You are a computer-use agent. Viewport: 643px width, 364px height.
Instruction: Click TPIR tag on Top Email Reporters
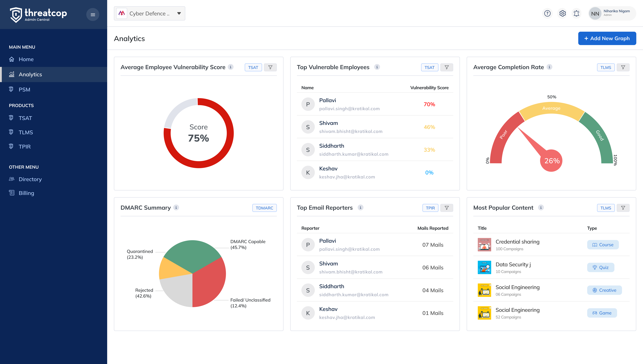tap(430, 208)
